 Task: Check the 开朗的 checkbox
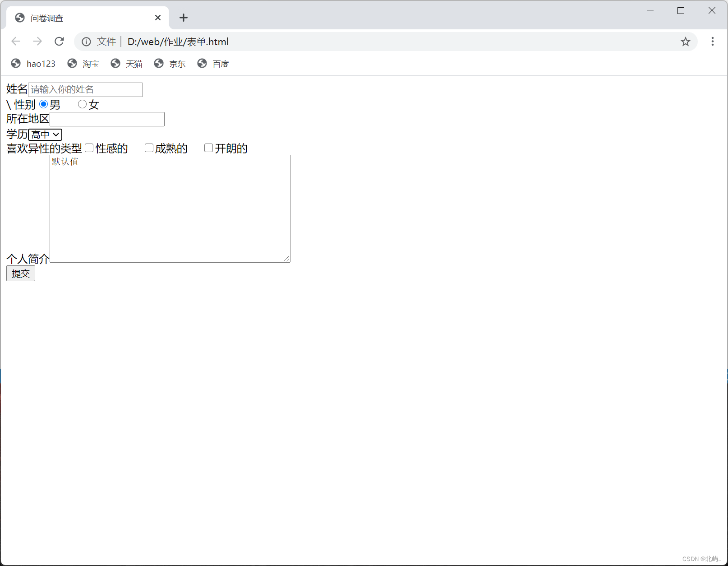pos(208,148)
